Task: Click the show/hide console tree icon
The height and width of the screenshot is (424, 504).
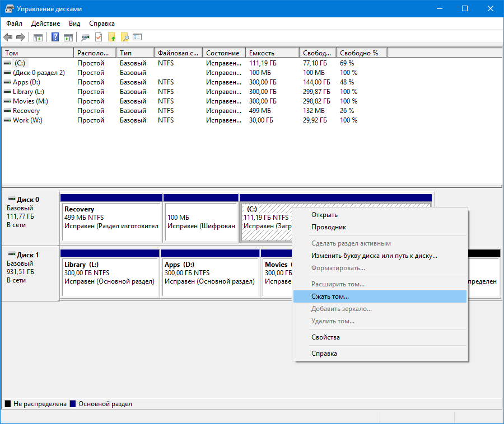Action: click(x=38, y=37)
